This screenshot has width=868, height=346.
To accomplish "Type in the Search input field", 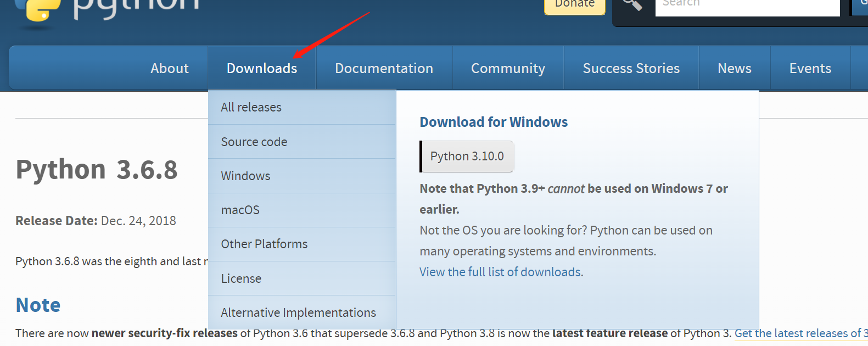I will coord(747,5).
